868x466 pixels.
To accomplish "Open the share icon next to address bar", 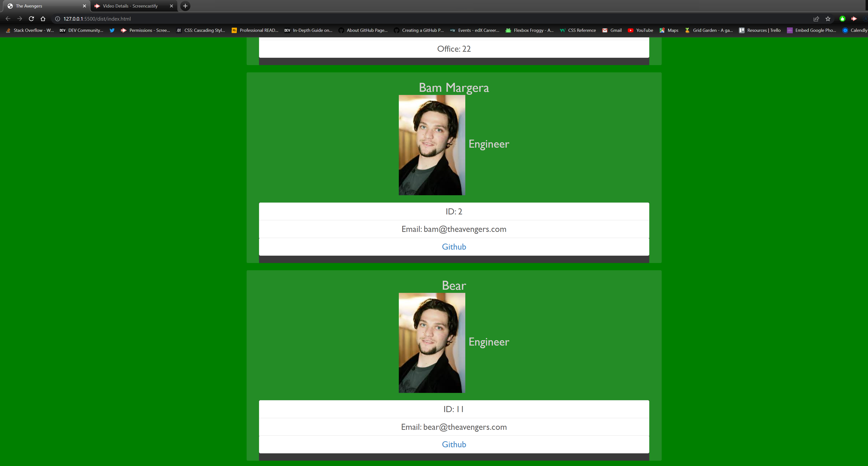I will [x=816, y=18].
